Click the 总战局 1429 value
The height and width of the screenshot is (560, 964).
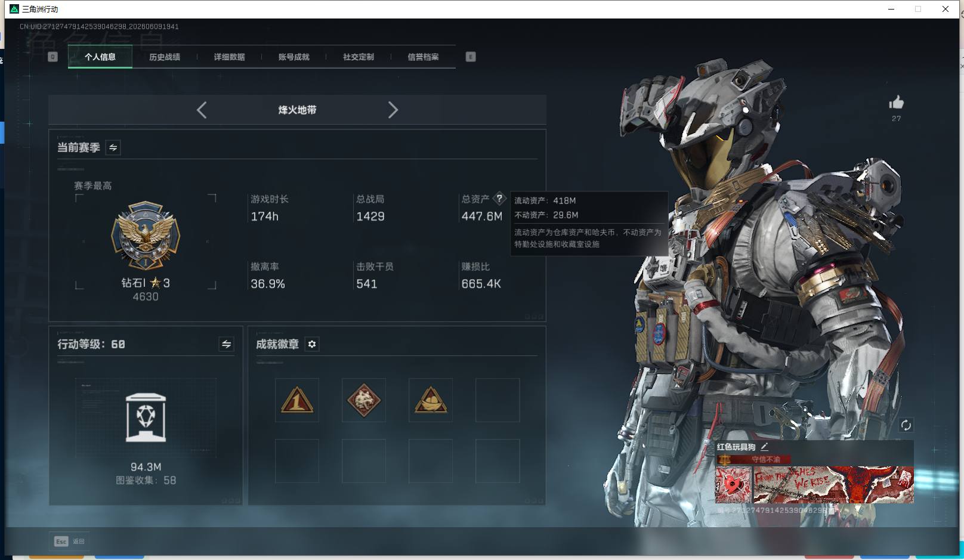pos(370,216)
